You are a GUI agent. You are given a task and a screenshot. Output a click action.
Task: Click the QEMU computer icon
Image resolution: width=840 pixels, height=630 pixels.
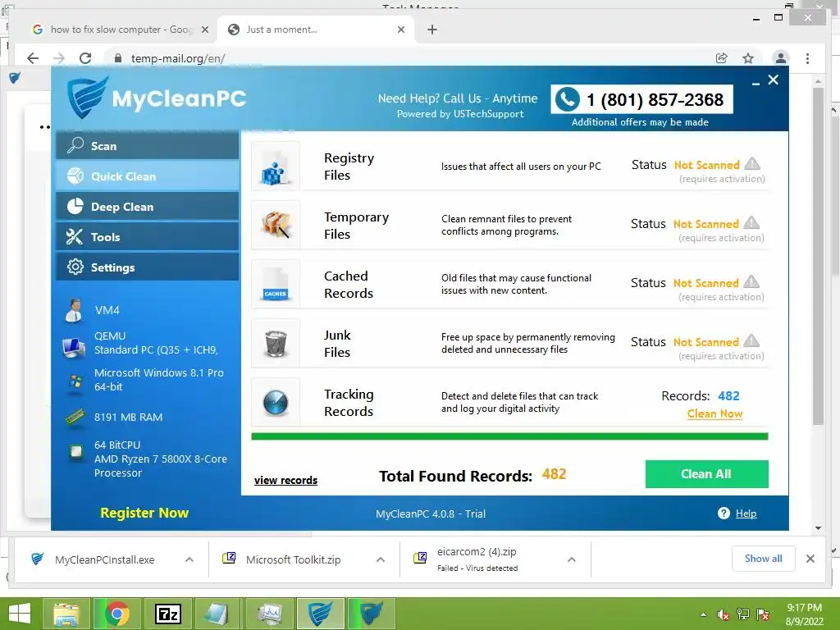[x=73, y=347]
